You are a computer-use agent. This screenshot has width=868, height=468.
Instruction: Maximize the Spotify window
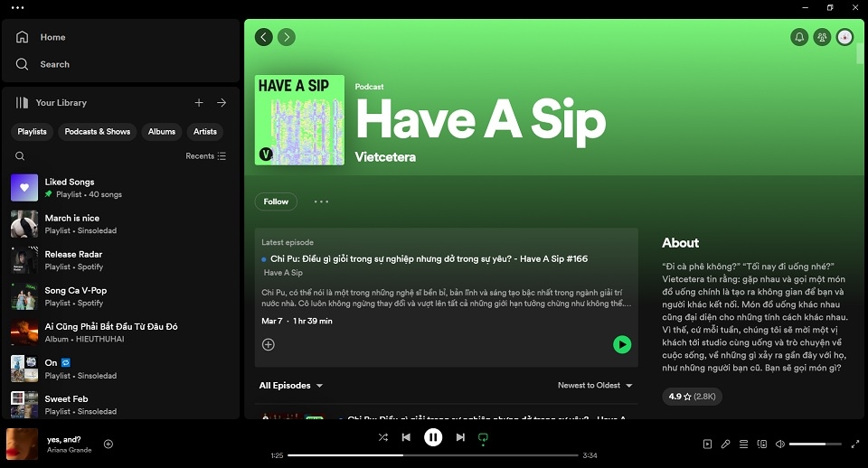click(830, 8)
